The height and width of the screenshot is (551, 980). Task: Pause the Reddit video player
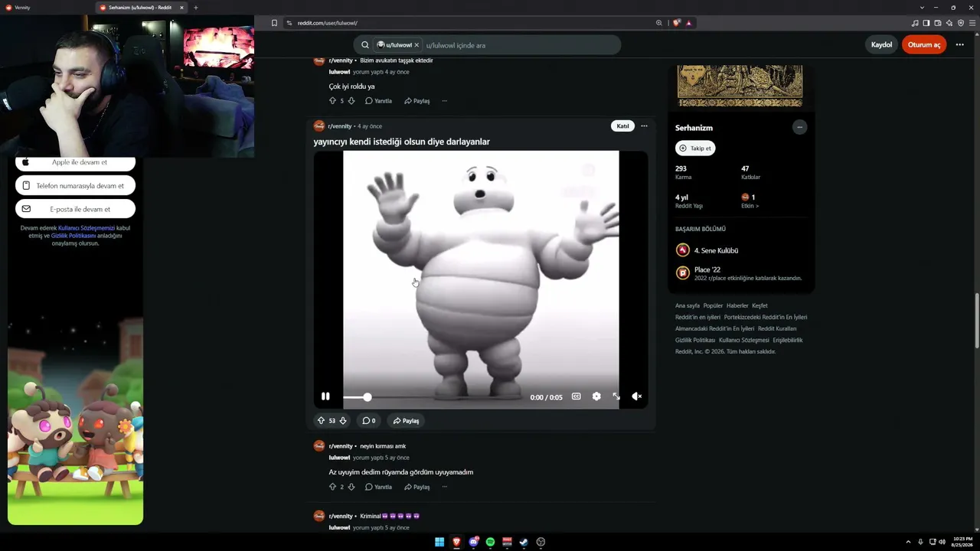pyautogui.click(x=325, y=396)
